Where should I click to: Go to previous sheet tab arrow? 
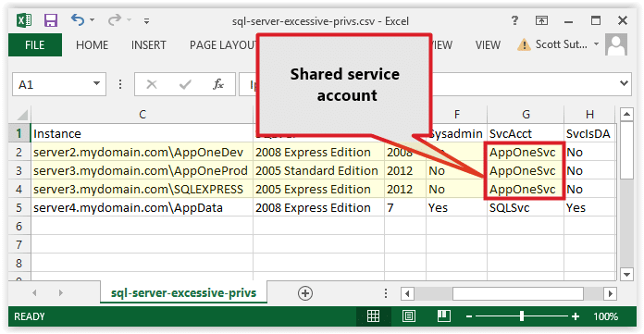point(34,293)
